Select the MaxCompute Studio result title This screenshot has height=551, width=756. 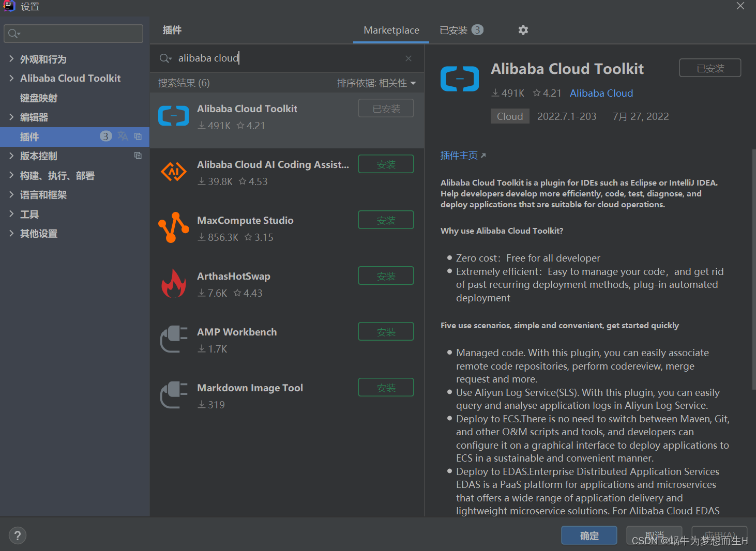click(x=245, y=220)
